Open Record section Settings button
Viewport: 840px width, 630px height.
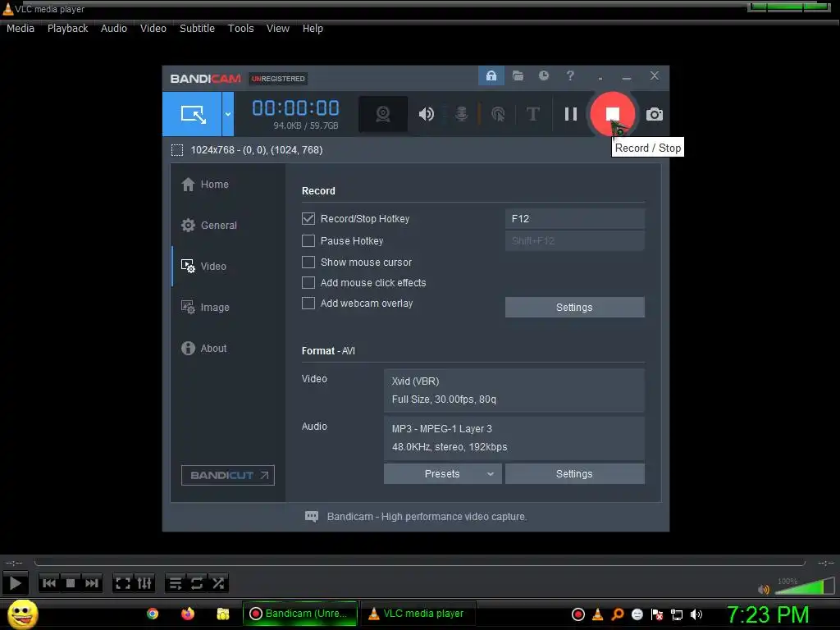pos(574,307)
